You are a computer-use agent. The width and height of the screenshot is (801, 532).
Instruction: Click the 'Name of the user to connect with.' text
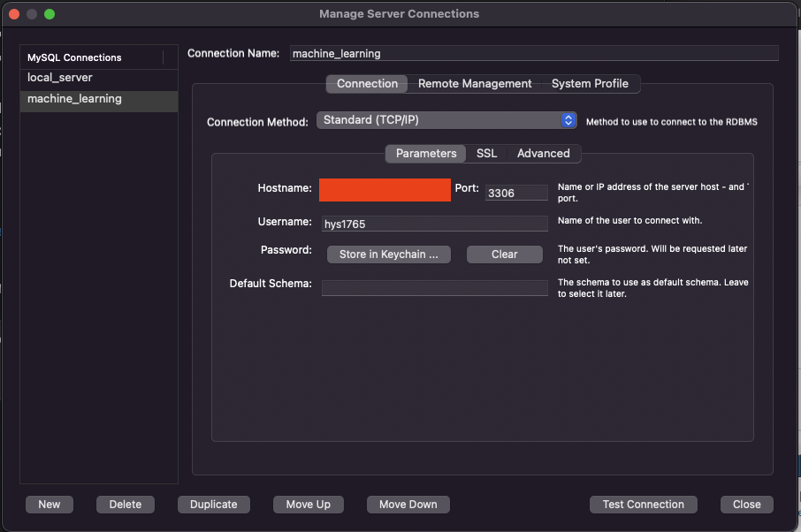point(629,221)
